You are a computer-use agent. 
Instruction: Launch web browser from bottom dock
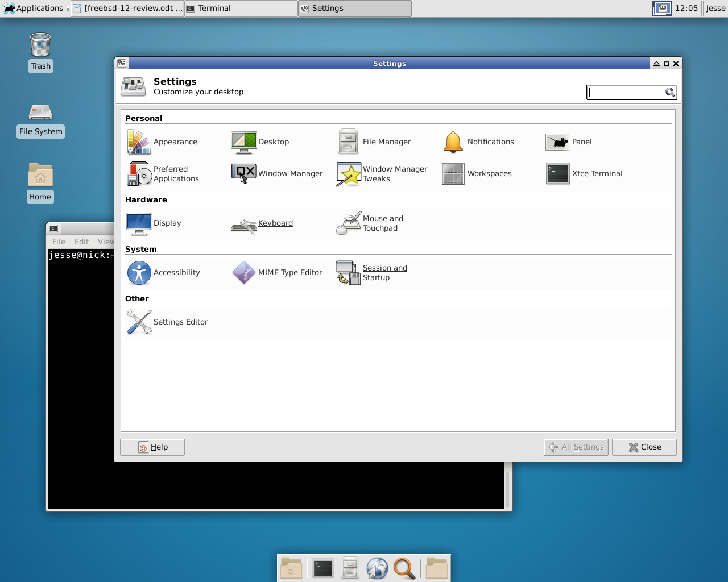(x=377, y=568)
